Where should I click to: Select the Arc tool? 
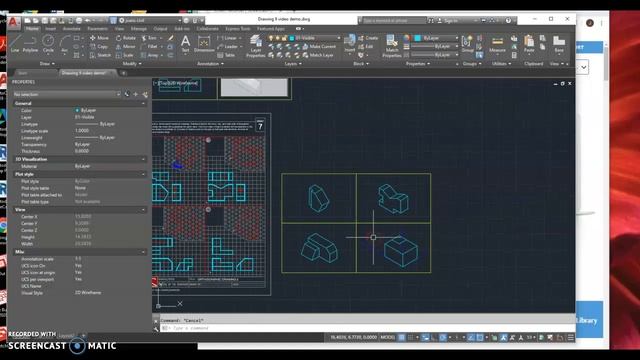point(64,44)
